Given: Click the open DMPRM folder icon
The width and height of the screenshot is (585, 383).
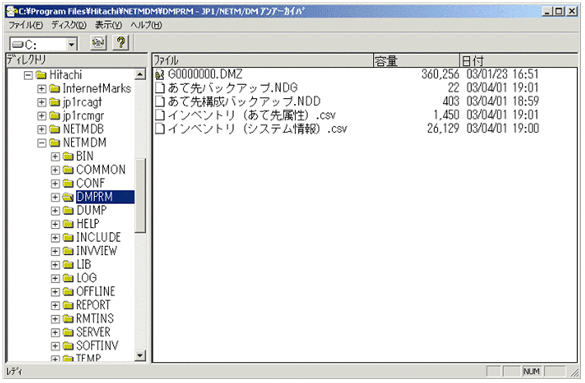Looking at the screenshot, I should [68, 197].
